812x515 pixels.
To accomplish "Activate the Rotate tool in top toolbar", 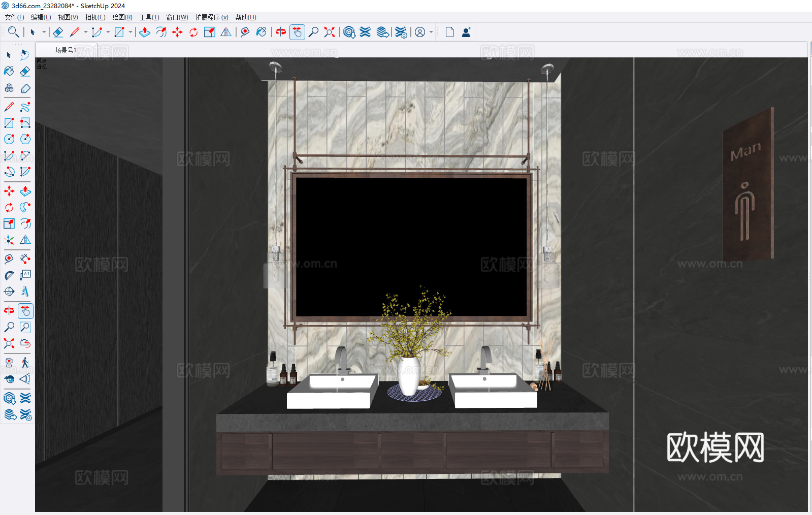I will [x=193, y=32].
